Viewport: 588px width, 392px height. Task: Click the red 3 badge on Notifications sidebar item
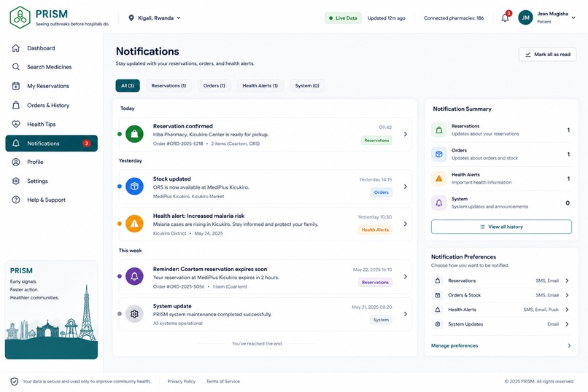click(x=87, y=144)
